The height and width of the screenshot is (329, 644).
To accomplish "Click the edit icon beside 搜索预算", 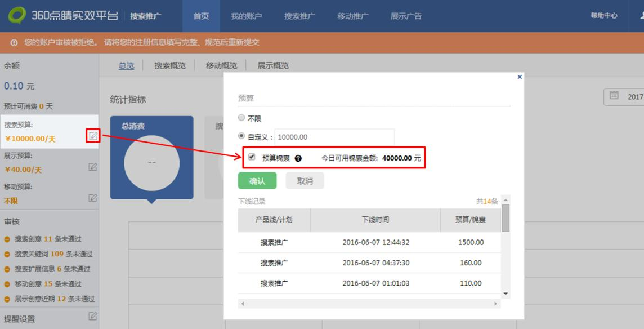I will (x=93, y=136).
